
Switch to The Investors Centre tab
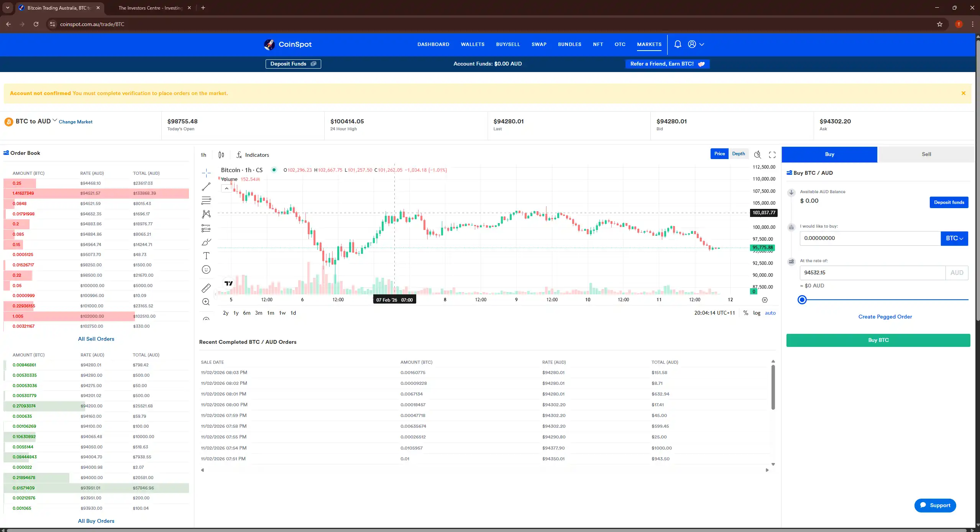coord(150,8)
